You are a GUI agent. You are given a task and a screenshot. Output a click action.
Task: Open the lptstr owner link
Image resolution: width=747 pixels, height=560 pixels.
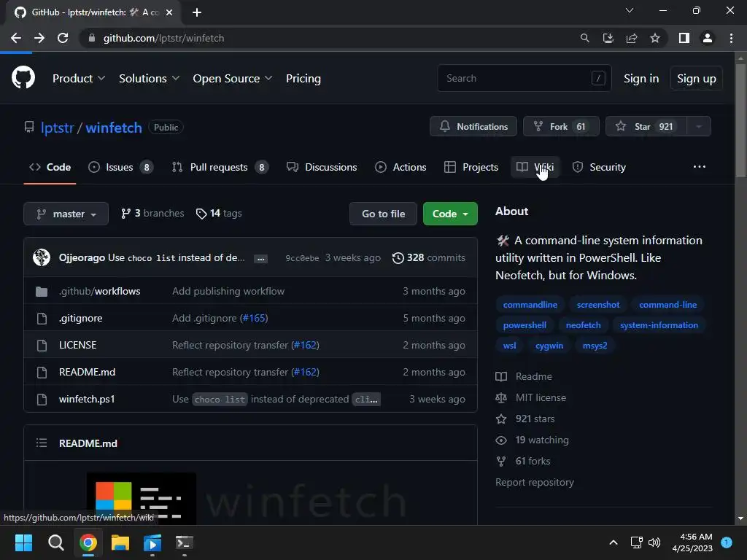point(57,128)
